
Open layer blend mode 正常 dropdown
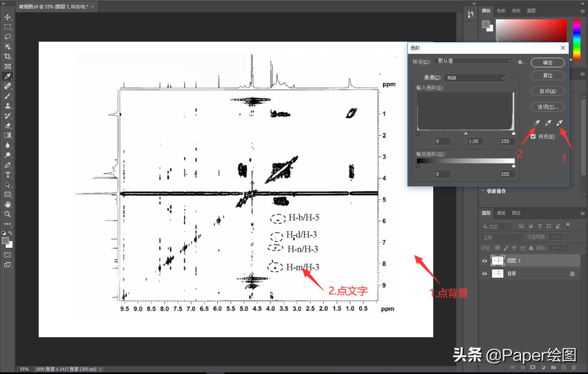pyautogui.click(x=502, y=237)
